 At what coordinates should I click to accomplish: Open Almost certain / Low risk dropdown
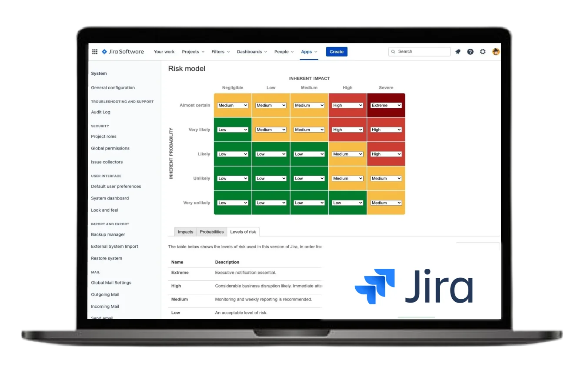pyautogui.click(x=271, y=105)
